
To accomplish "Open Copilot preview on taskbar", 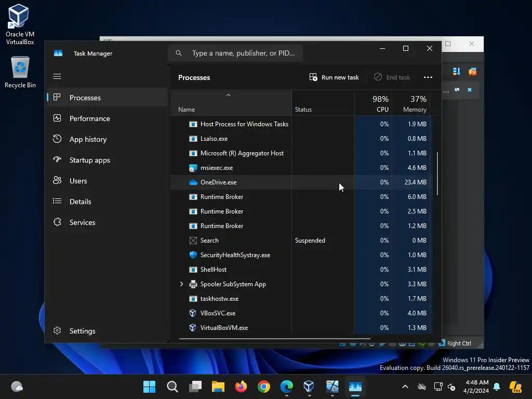I will point(515,387).
